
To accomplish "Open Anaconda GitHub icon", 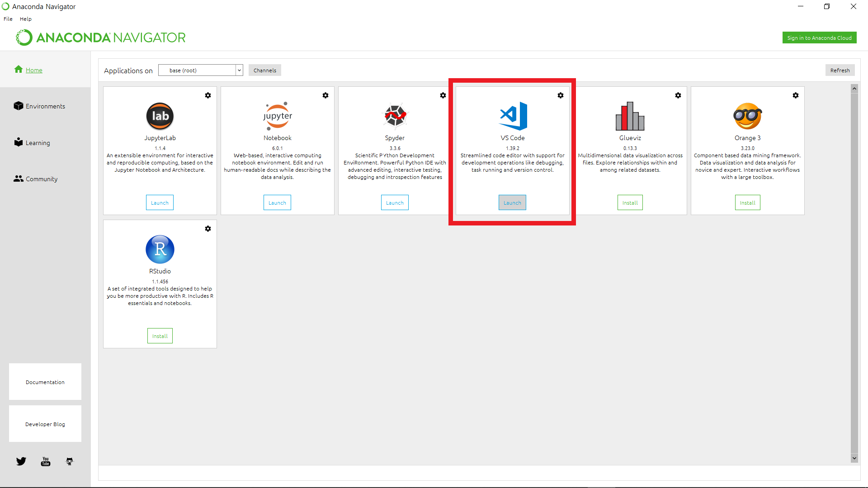I will pos(70,461).
